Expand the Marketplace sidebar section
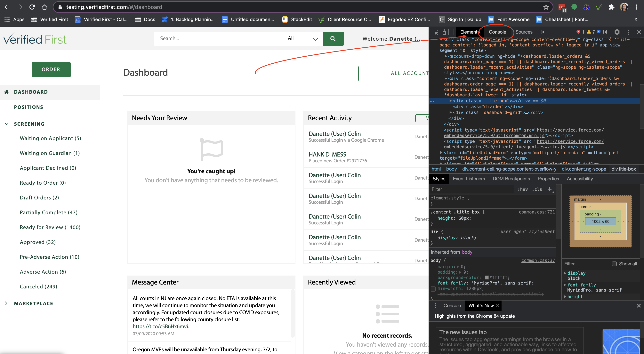Viewport: 644px width, 354px height. pyautogui.click(x=6, y=303)
